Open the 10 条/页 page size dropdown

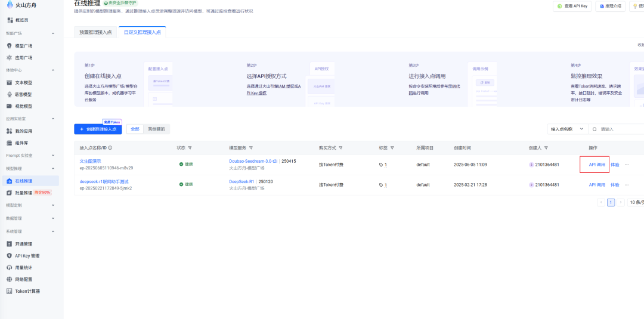click(x=636, y=202)
